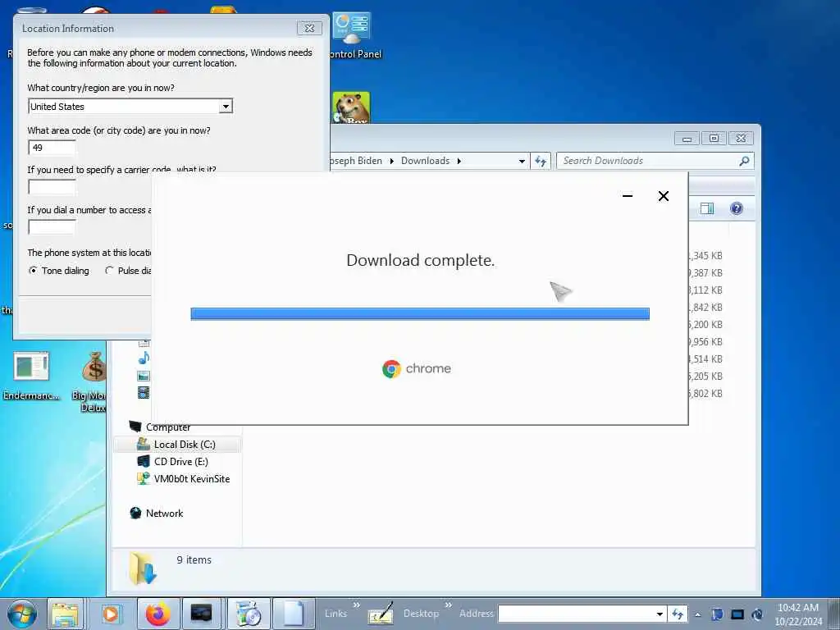Click the taskbar Address text field
The image size is (840, 630).
576,614
